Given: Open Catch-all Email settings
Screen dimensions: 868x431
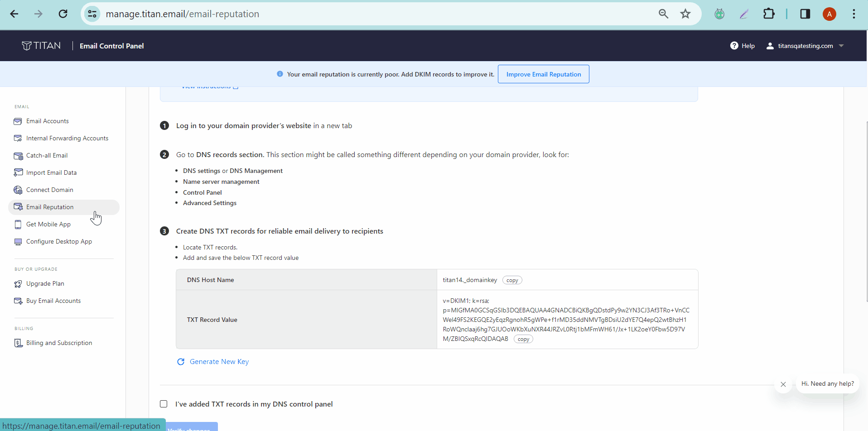Looking at the screenshot, I should tap(46, 155).
